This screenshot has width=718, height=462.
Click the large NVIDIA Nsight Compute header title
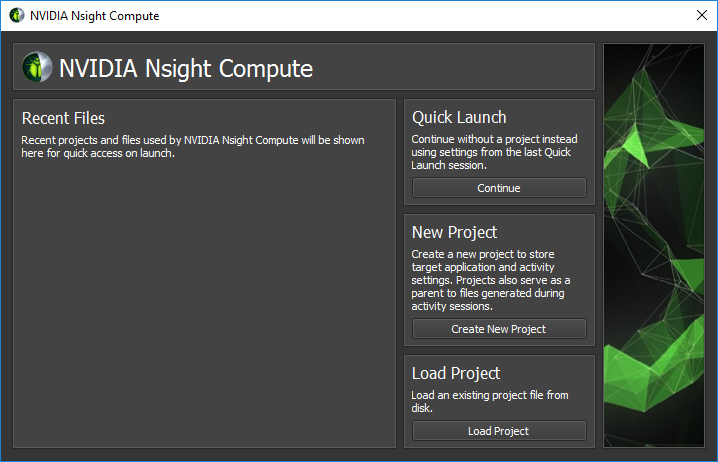(x=186, y=68)
